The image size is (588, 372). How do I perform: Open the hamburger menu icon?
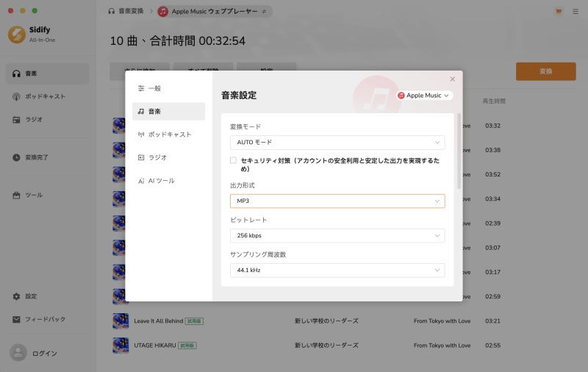point(576,12)
